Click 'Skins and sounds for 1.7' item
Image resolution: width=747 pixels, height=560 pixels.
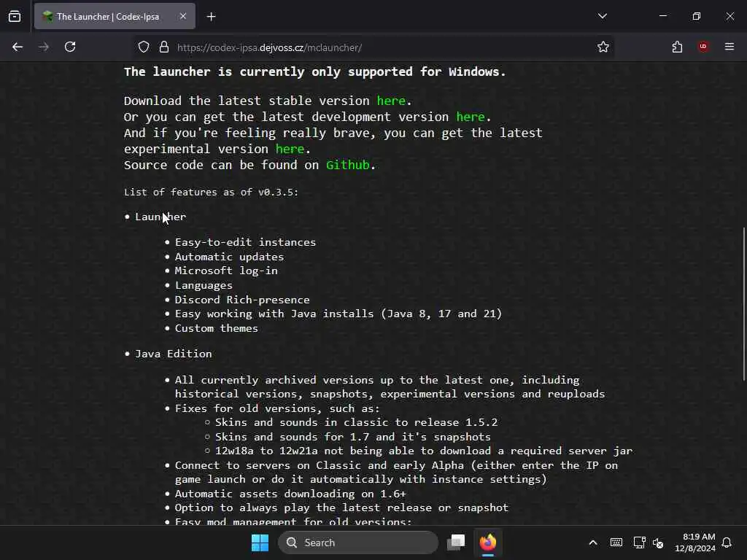pyautogui.click(x=353, y=437)
